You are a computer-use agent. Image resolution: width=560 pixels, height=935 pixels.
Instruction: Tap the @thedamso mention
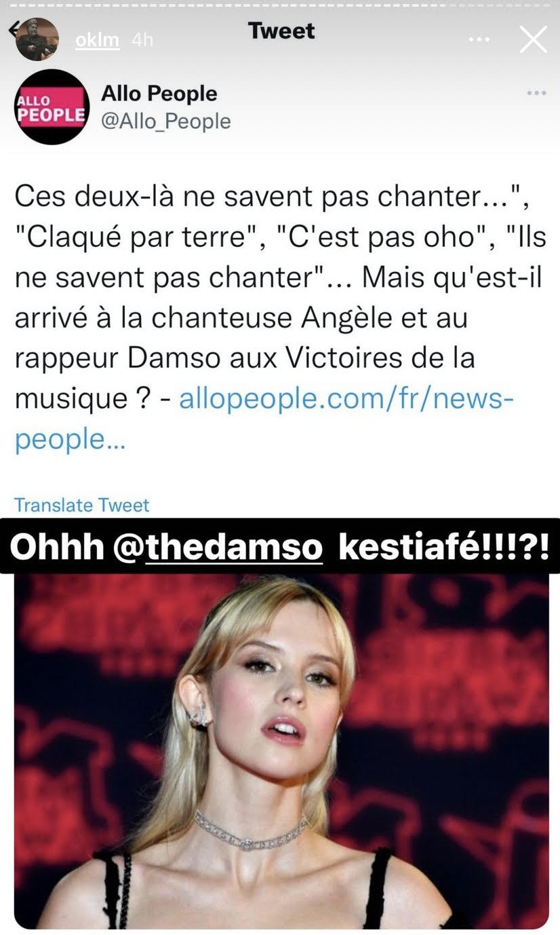(x=224, y=547)
